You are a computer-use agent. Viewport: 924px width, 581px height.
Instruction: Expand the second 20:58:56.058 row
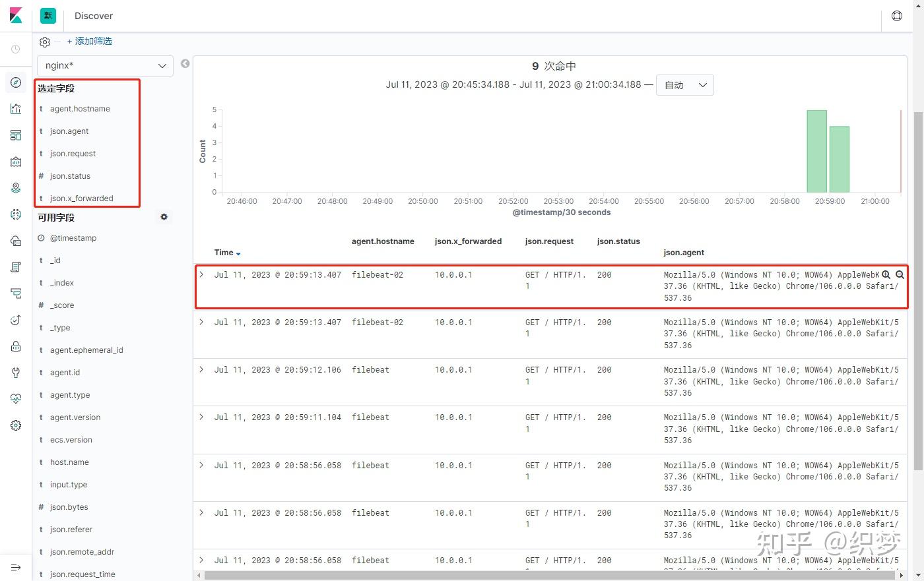[x=202, y=512]
